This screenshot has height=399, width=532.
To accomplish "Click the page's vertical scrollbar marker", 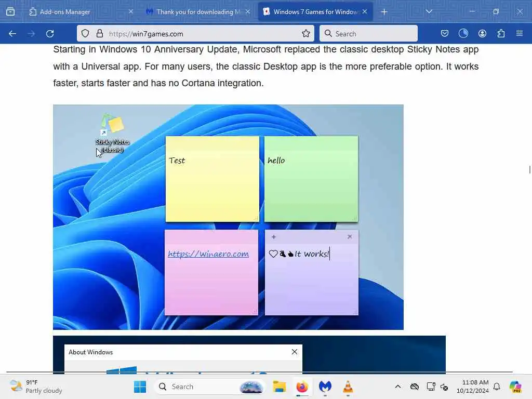I will point(529,169).
